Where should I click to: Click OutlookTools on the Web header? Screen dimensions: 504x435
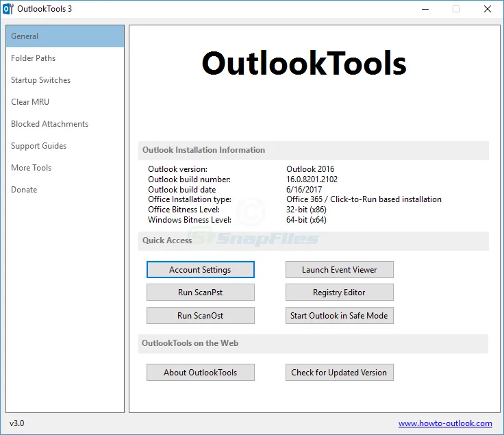313,343
